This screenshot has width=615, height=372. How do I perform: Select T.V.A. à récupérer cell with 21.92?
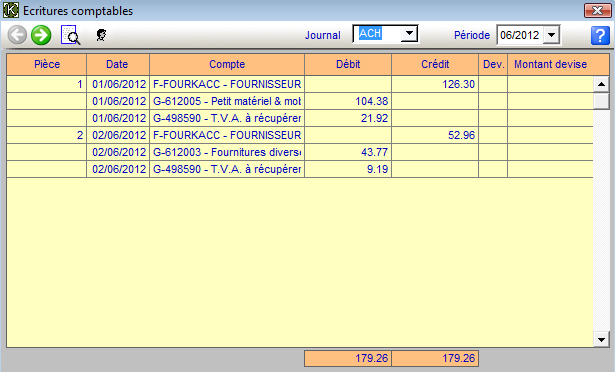click(227, 118)
